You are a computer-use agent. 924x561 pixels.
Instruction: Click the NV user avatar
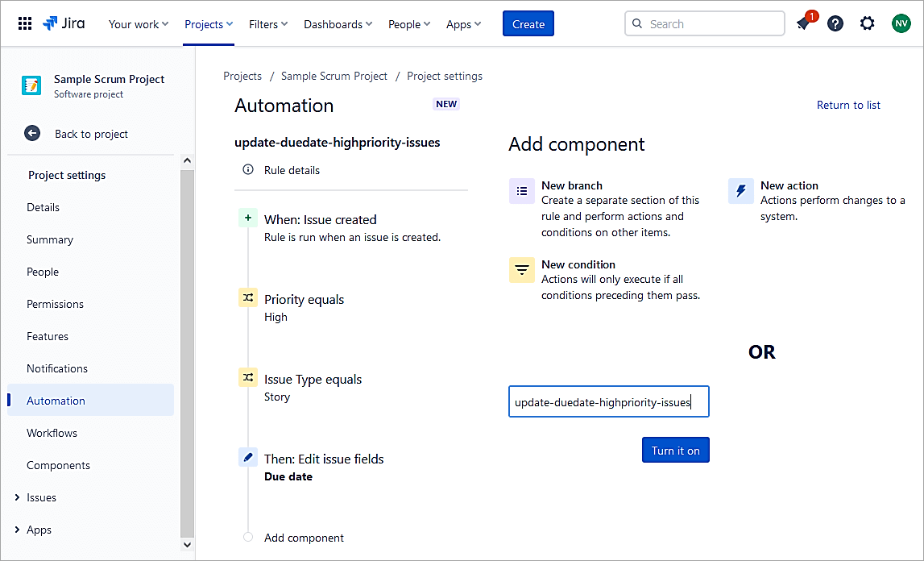point(901,23)
